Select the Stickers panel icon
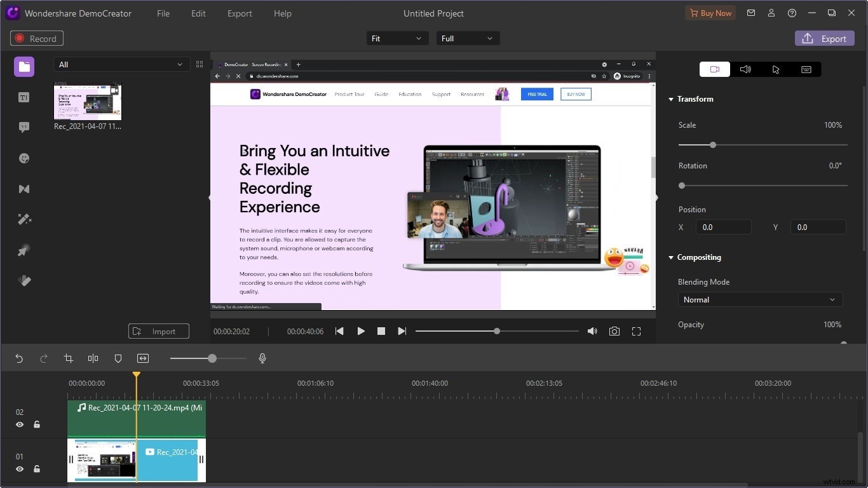The height and width of the screenshot is (488, 868). (x=24, y=158)
